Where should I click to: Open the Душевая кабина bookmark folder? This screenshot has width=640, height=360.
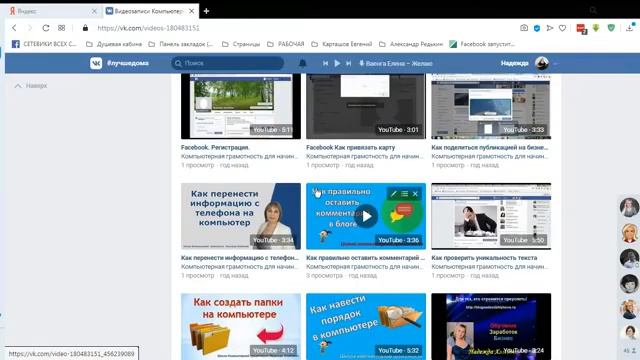114,44
